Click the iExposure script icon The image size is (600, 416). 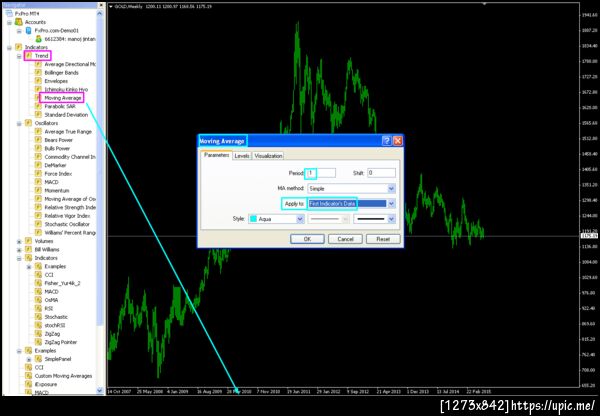pyautogui.click(x=28, y=384)
